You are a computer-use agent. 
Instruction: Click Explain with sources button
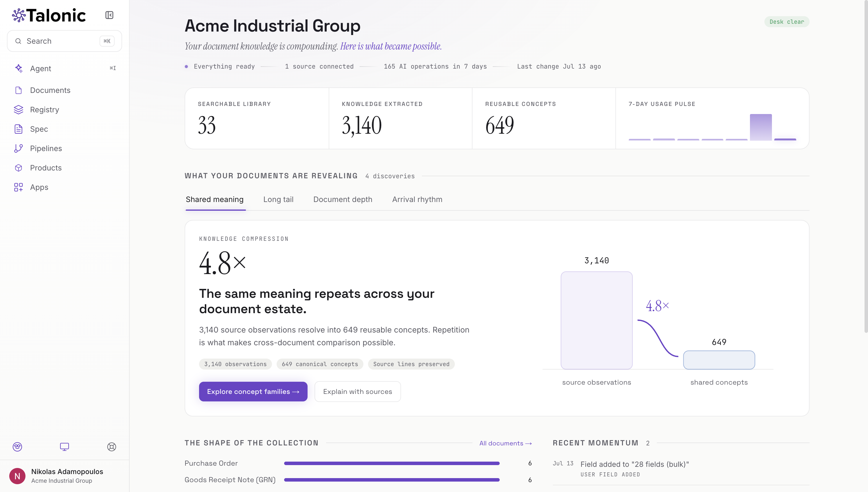[358, 392]
